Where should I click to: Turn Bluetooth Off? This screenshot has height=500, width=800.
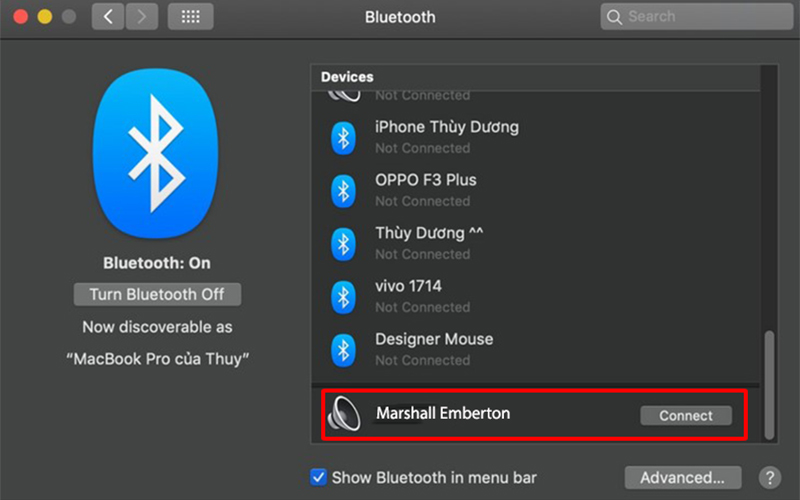click(x=157, y=294)
